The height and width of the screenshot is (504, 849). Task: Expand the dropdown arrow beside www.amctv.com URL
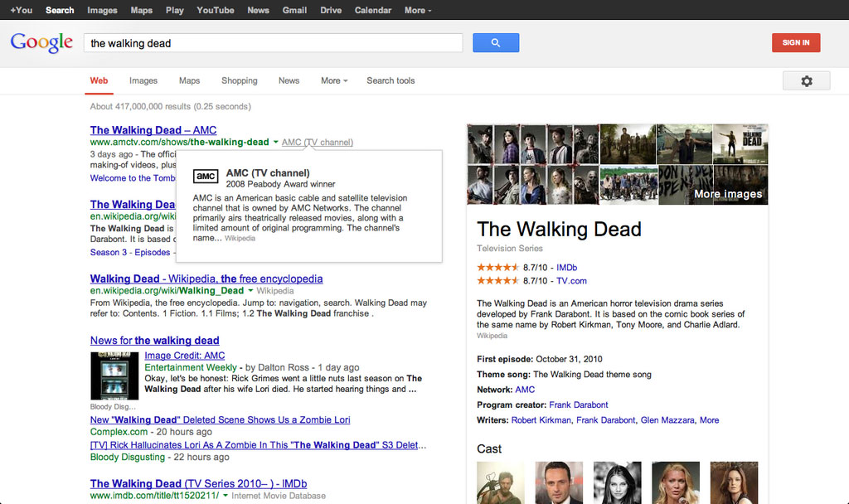point(275,142)
